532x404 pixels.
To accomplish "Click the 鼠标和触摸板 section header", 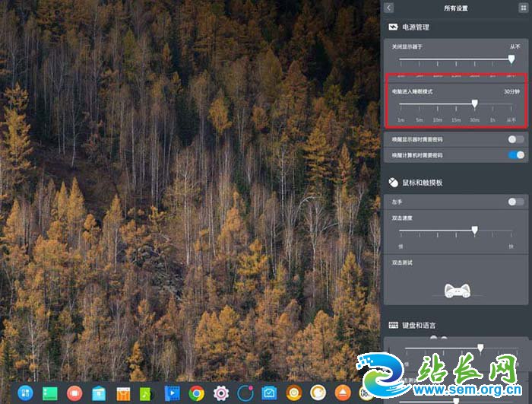I will pos(422,183).
